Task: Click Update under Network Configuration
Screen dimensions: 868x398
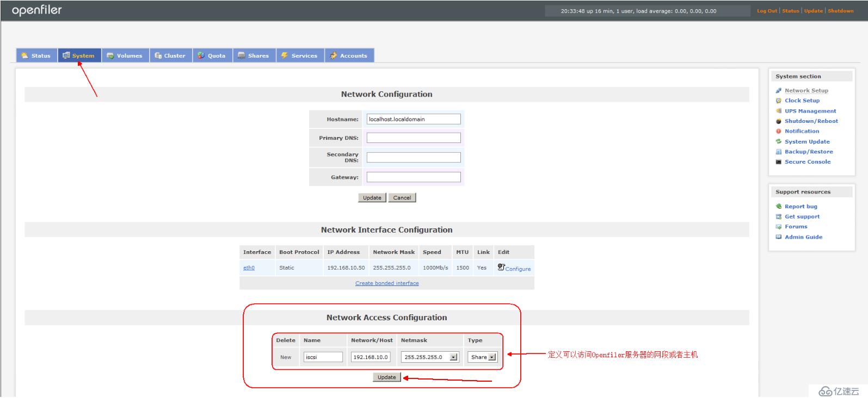Action: [x=372, y=198]
